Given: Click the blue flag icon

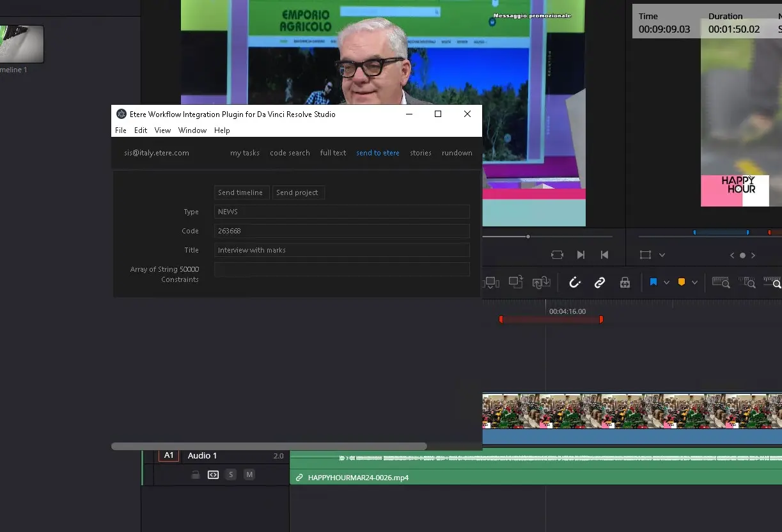Looking at the screenshot, I should tap(653, 283).
